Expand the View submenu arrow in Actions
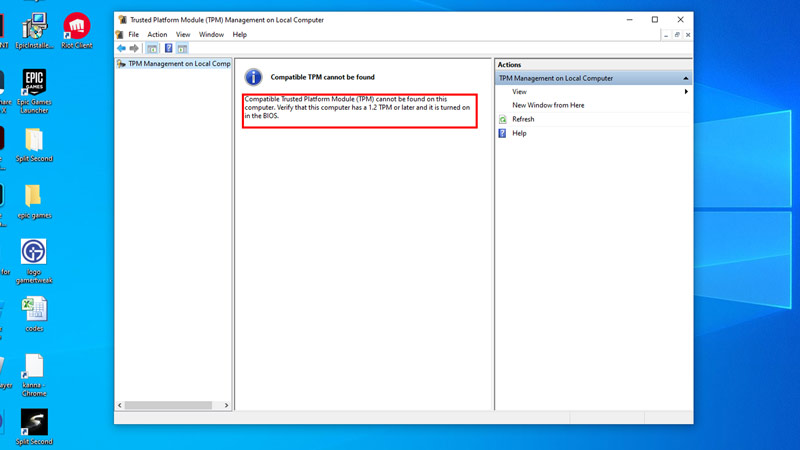The image size is (800, 450). (686, 92)
